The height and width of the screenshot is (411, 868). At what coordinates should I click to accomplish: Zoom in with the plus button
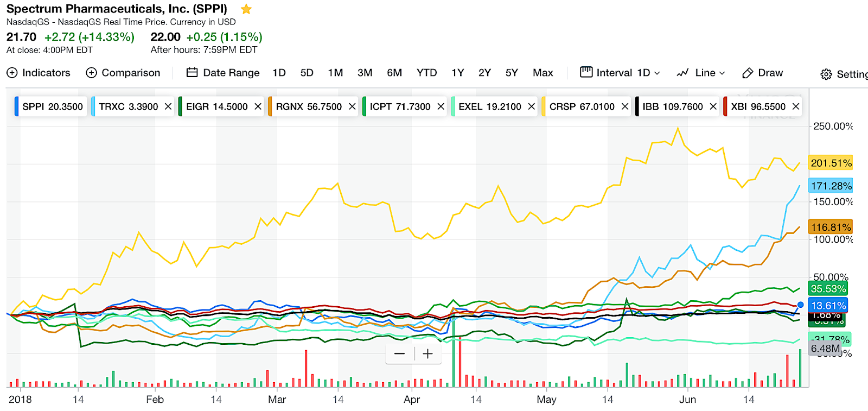pos(428,354)
